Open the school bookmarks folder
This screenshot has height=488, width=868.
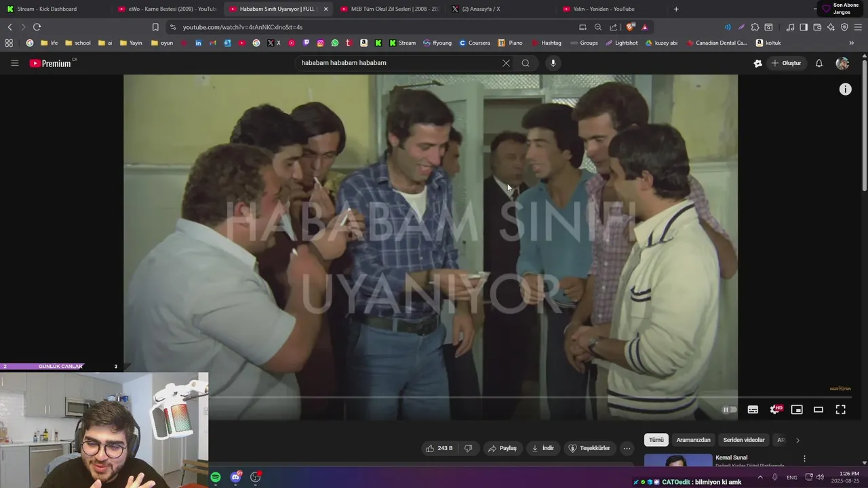click(77, 43)
